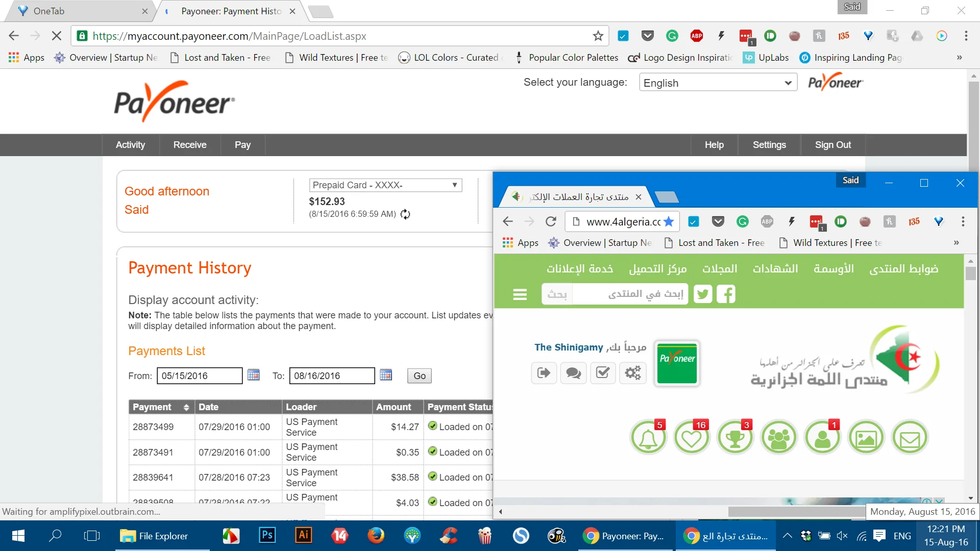Expand the Prepaid Card account dropdown
Screen dimensions: 980x551
(385, 185)
